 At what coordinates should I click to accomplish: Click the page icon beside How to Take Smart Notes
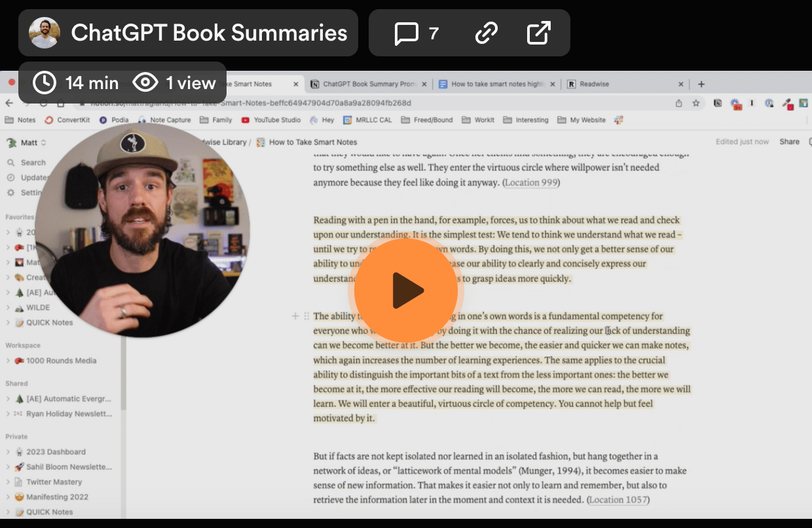pyautogui.click(x=261, y=142)
